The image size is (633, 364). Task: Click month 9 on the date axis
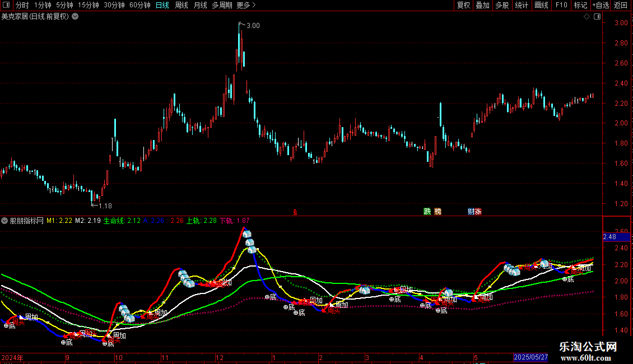(67, 357)
